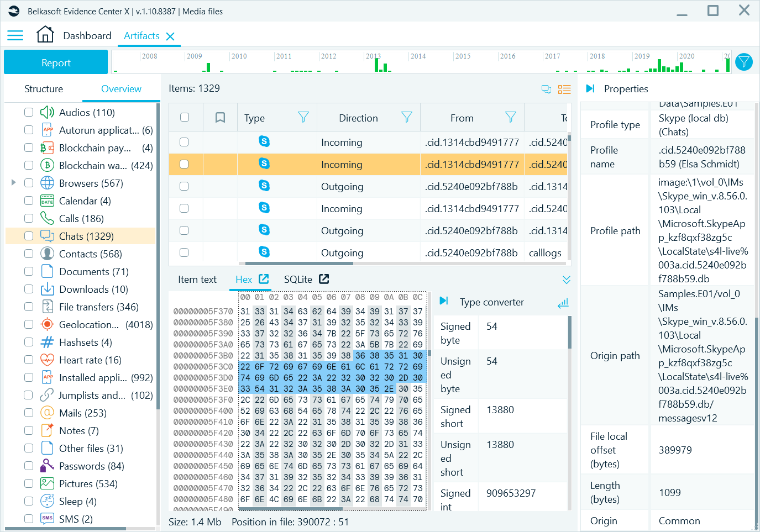Click the Pictures image icon
Viewport: 760px width, 532px height.
coord(48,483)
